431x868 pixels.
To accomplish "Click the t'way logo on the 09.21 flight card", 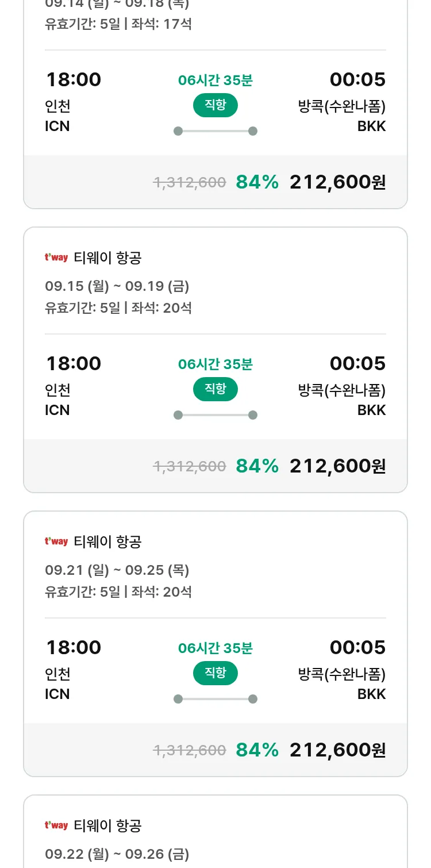I will click(56, 541).
